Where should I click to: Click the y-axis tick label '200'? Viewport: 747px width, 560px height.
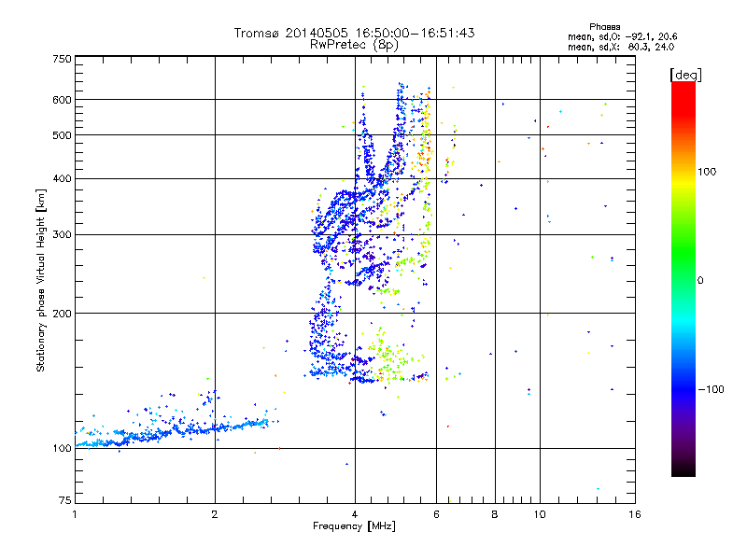pos(62,314)
